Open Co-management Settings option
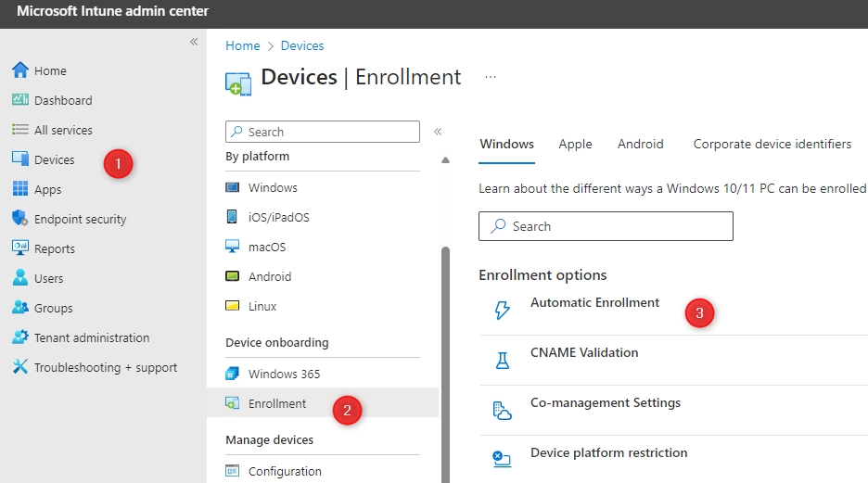The height and width of the screenshot is (483, 868). click(x=605, y=403)
